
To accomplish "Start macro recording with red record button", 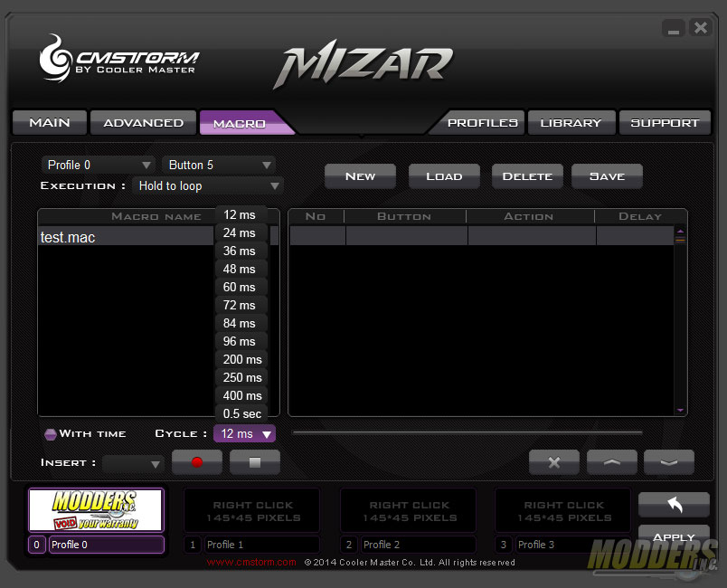I will click(197, 462).
